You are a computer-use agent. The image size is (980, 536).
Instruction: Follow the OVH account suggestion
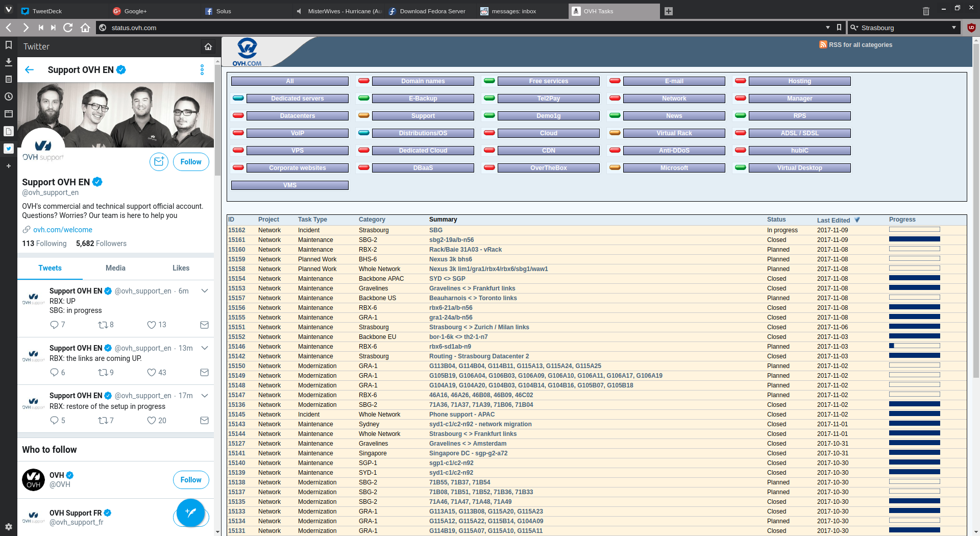click(x=191, y=480)
